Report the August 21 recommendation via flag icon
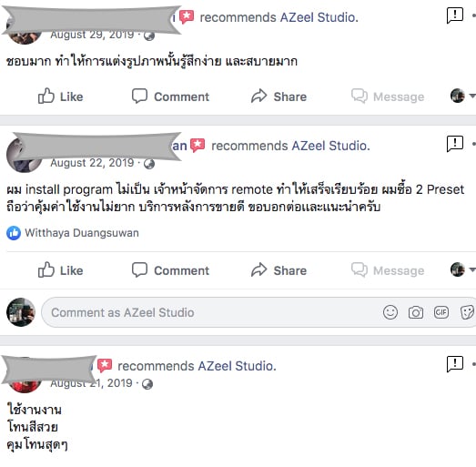476x467 pixels. tap(455, 364)
